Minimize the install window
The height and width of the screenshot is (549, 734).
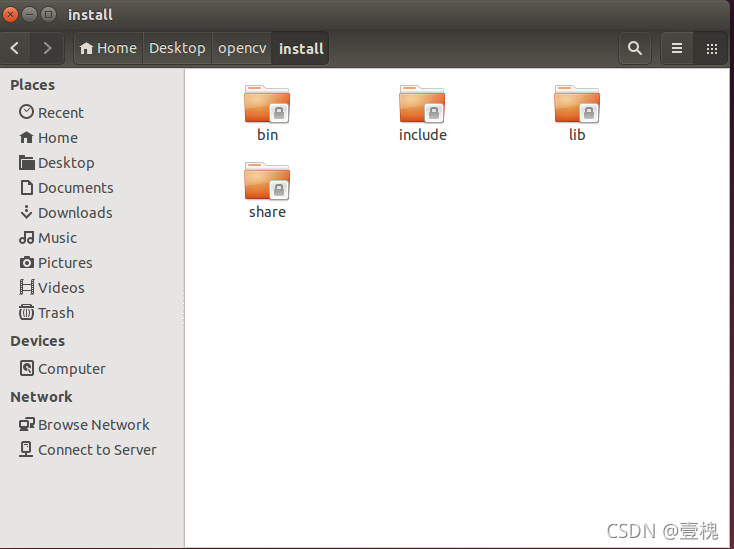point(29,15)
